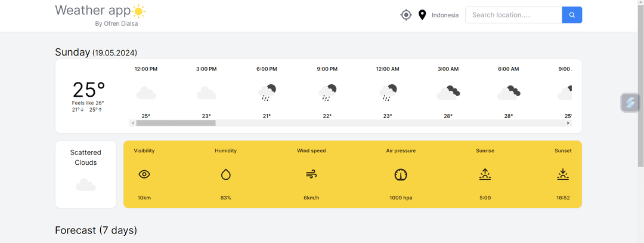This screenshot has height=243, width=644.
Task: Click the 6km/h wind speed value
Action: (x=311, y=198)
